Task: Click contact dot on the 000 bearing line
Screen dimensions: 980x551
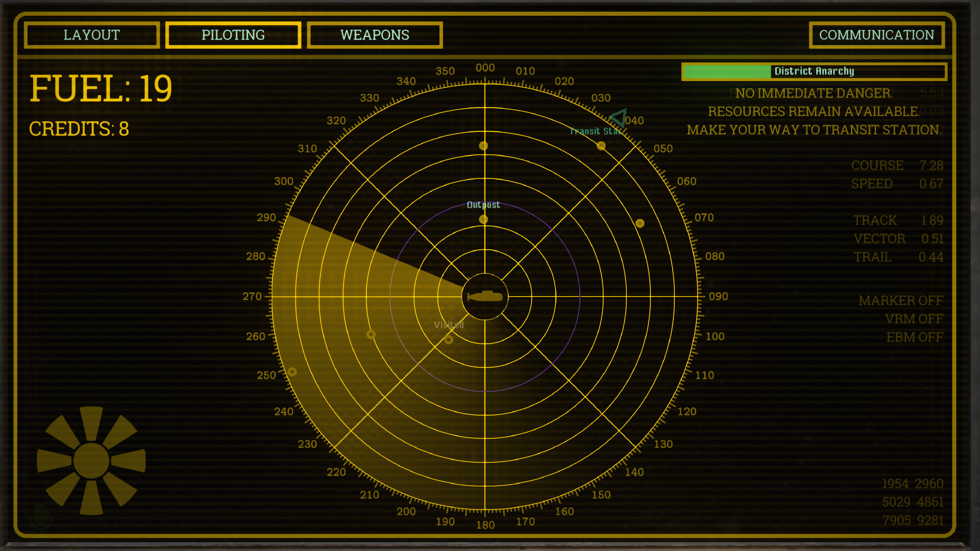Action: tap(483, 146)
